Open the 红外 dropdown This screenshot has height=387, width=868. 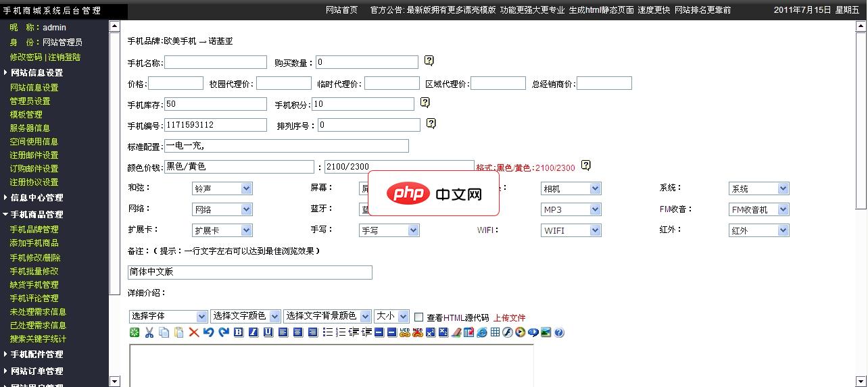[759, 230]
